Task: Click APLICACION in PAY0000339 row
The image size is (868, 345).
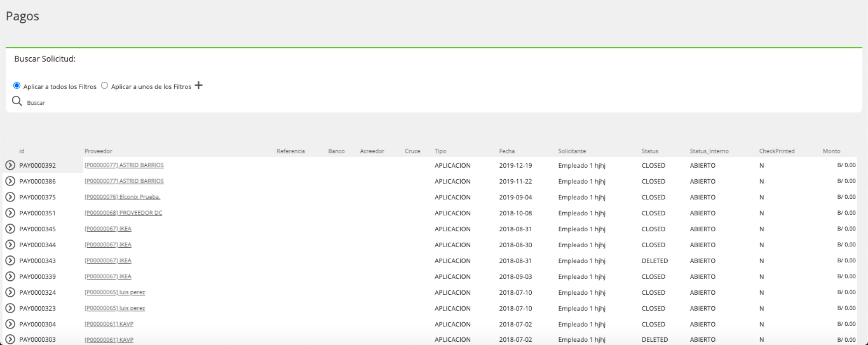Action: click(453, 276)
